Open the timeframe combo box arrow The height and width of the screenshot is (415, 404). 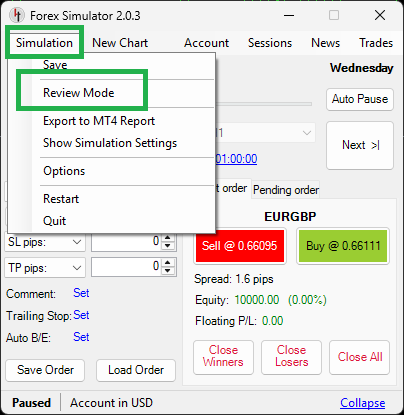coord(307,133)
